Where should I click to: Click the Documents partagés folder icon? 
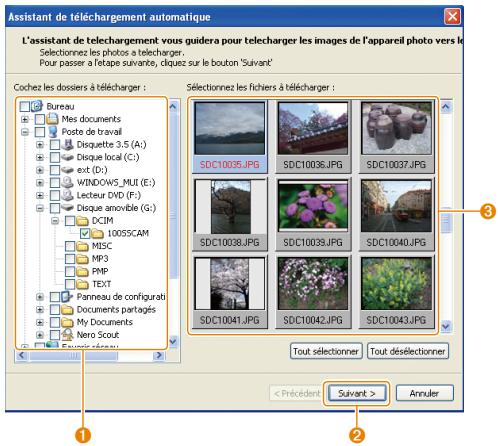point(67,309)
